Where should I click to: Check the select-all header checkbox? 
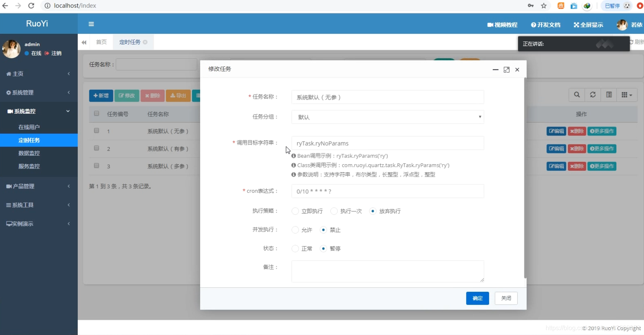(x=96, y=113)
